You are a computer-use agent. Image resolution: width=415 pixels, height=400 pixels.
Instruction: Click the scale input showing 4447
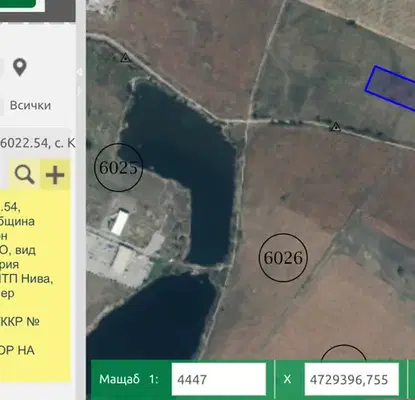(219, 379)
